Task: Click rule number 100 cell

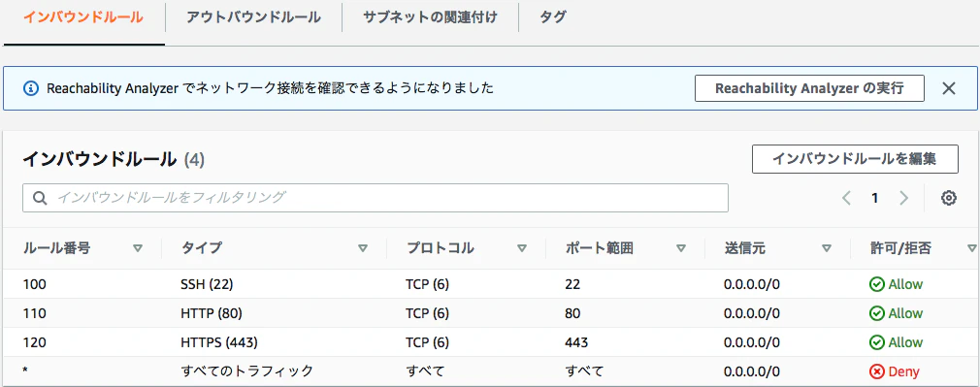Action: tap(35, 284)
